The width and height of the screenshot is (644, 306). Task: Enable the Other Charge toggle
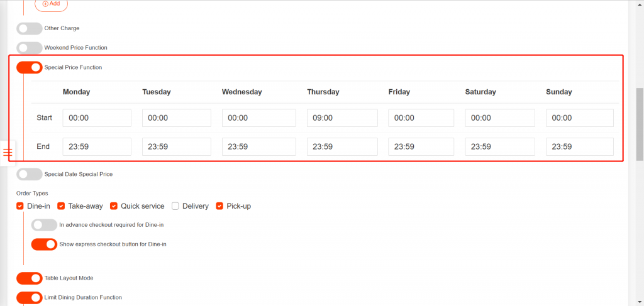[30, 28]
